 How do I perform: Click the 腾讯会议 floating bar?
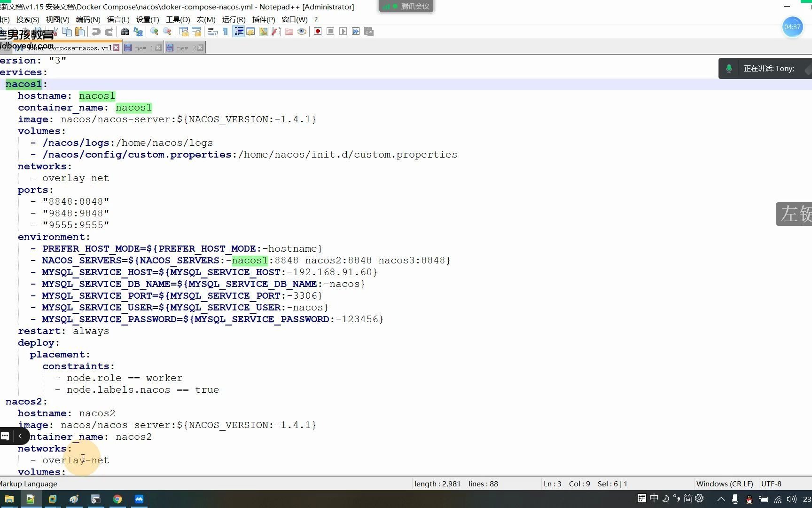point(406,6)
